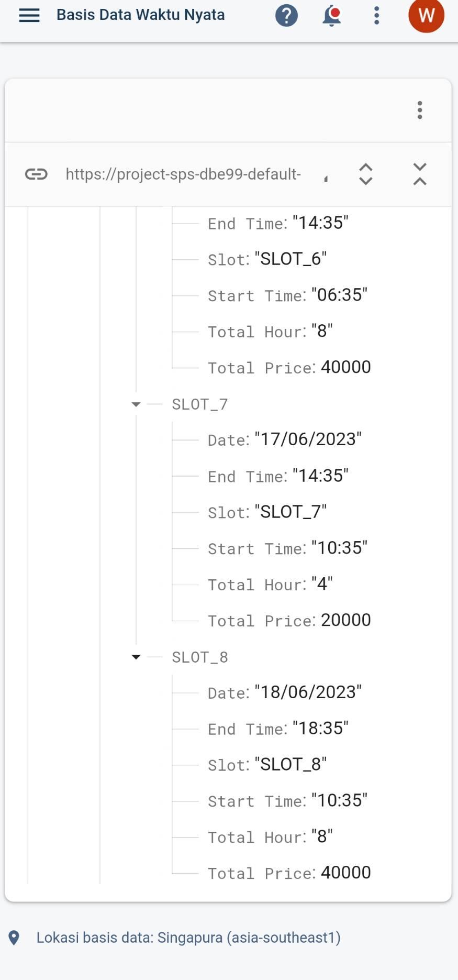This screenshot has height=980, width=458.
Task: Edit the SLOT_7 Date value "17/06/2023"
Action: [308, 439]
